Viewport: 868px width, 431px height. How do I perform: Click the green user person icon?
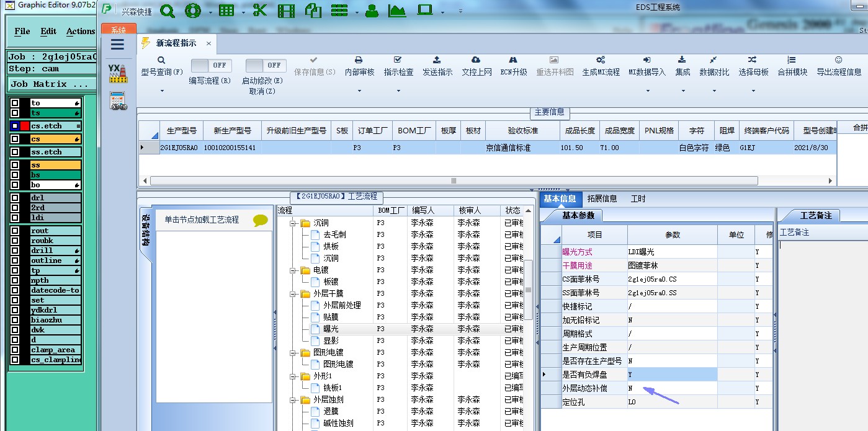pos(372,11)
